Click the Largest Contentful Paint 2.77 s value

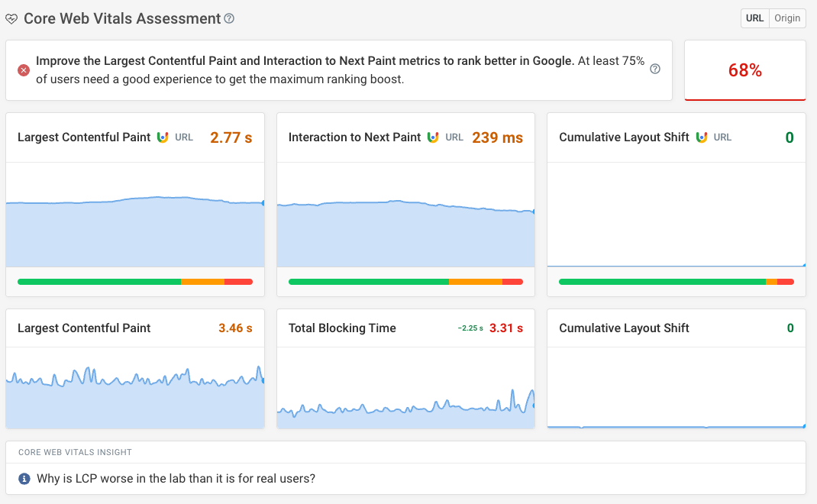[x=231, y=137]
